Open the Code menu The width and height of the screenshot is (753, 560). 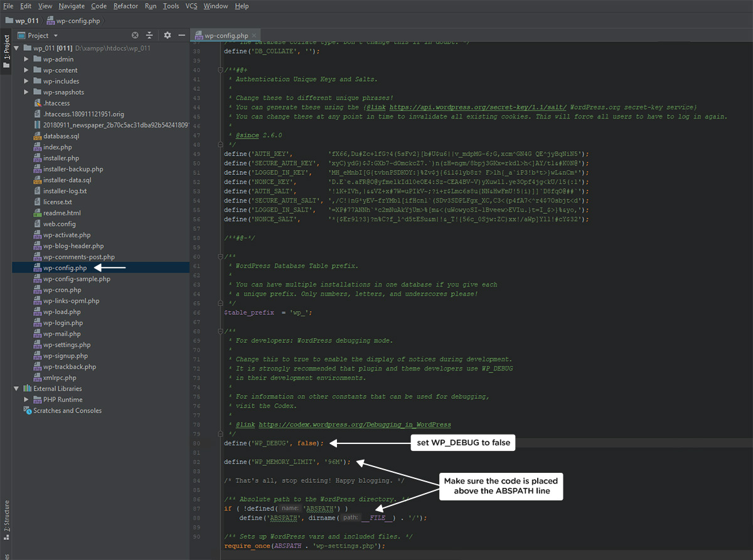[x=99, y=6]
